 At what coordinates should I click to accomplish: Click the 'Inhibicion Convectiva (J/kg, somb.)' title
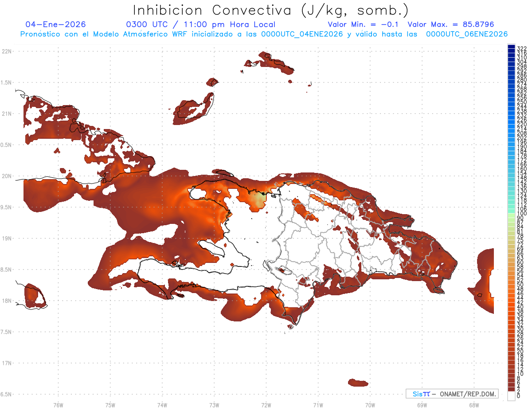tap(271, 10)
